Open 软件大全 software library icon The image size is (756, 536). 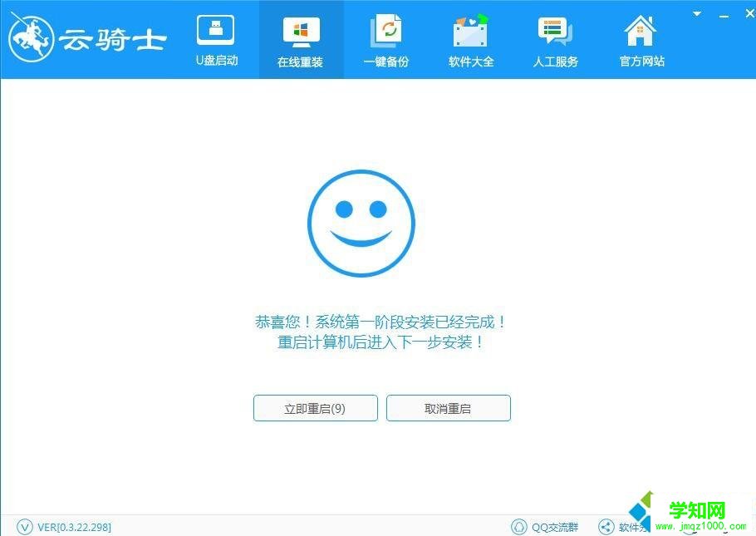coord(470,29)
